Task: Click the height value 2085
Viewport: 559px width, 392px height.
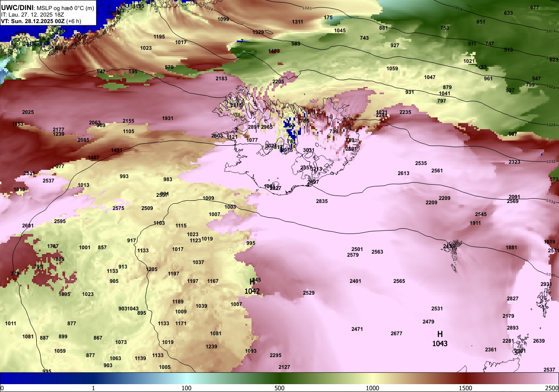Action: coord(83,140)
